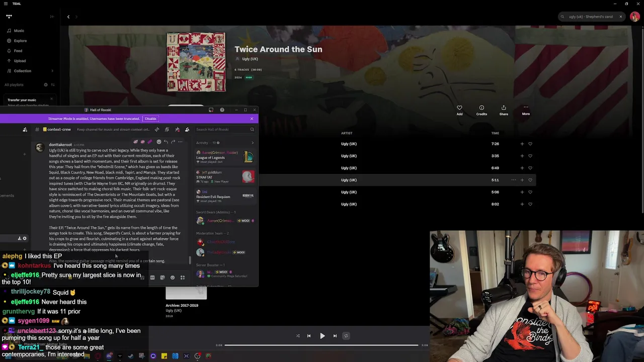The image size is (644, 362).
Task: Add the 3:35 track with its plus icon
Action: [522, 156]
